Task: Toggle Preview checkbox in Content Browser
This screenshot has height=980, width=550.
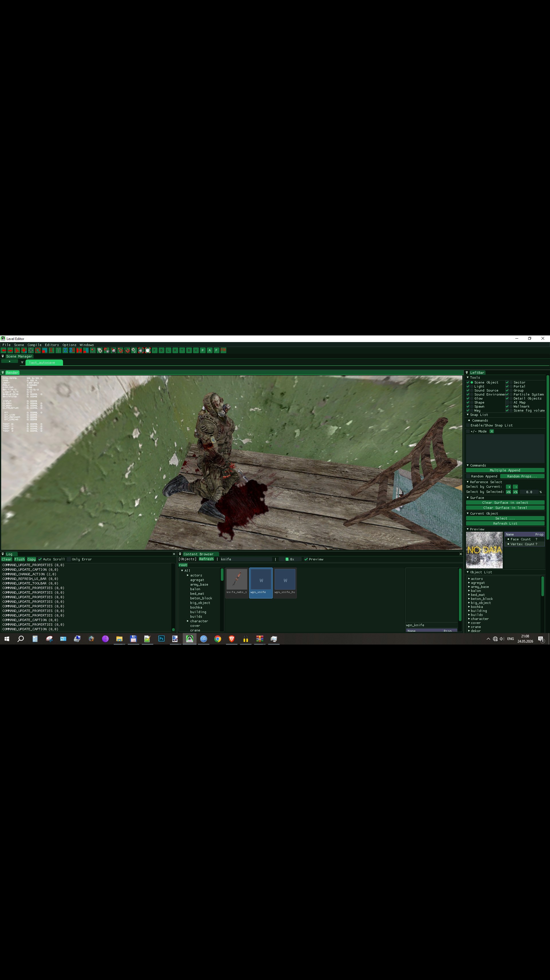Action: coord(306,559)
